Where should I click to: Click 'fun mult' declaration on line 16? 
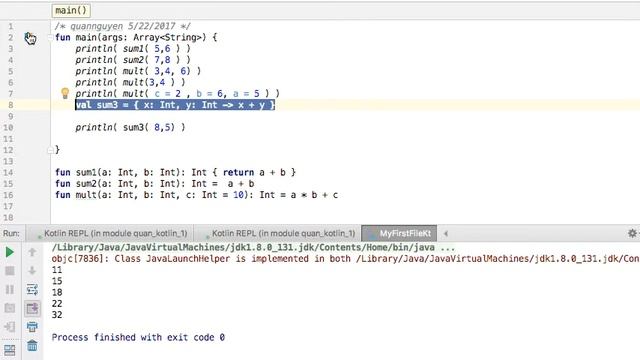196,195
